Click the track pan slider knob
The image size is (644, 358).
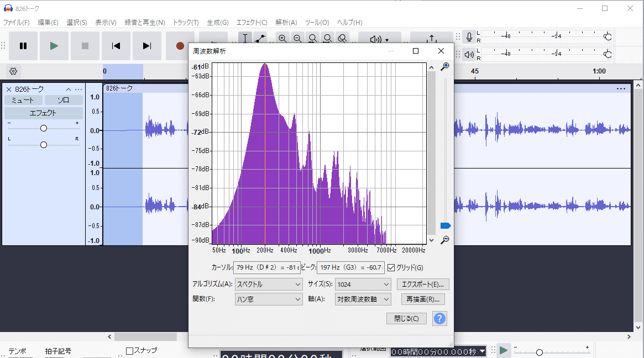pos(44,145)
